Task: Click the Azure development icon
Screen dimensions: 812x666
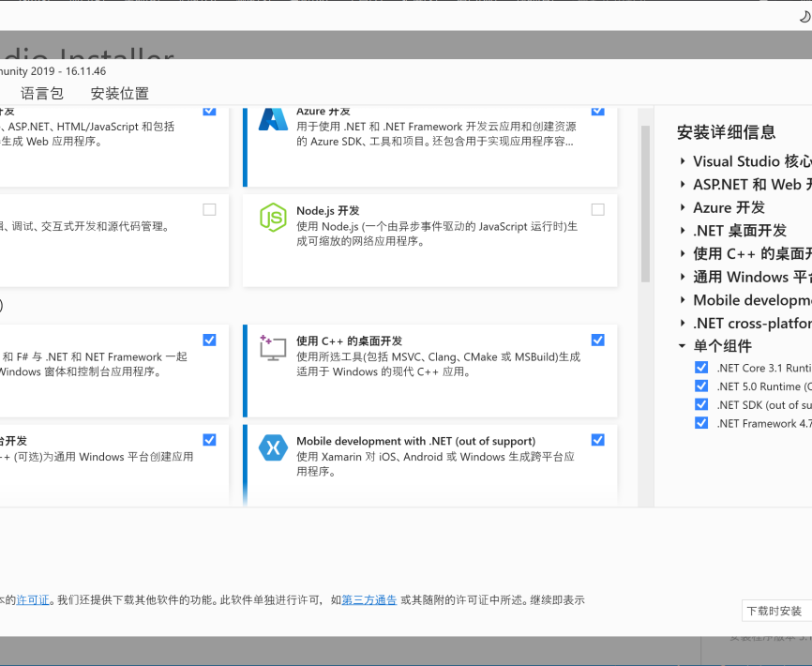Action: [273, 120]
